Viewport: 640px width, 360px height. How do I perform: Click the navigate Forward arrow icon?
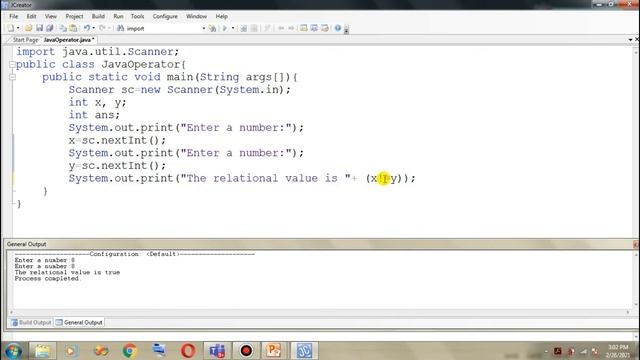tap(291, 28)
